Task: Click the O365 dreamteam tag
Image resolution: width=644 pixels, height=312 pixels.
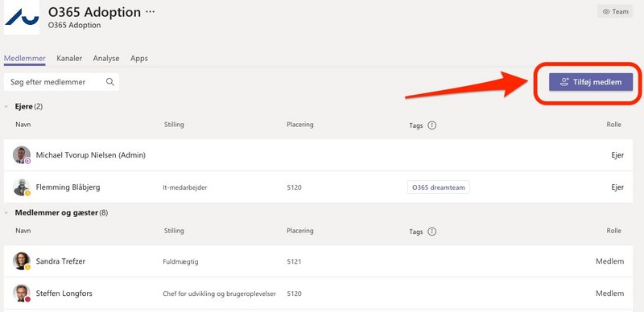Action: (439, 187)
